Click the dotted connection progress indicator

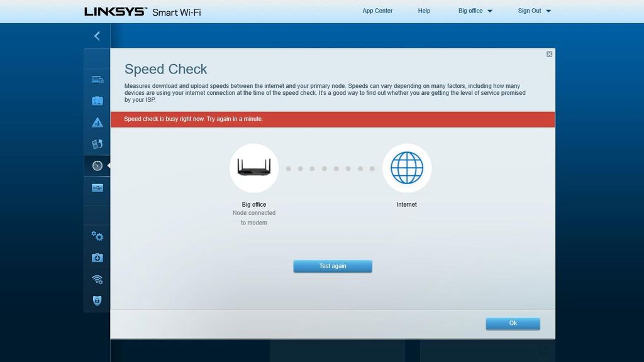[330, 168]
